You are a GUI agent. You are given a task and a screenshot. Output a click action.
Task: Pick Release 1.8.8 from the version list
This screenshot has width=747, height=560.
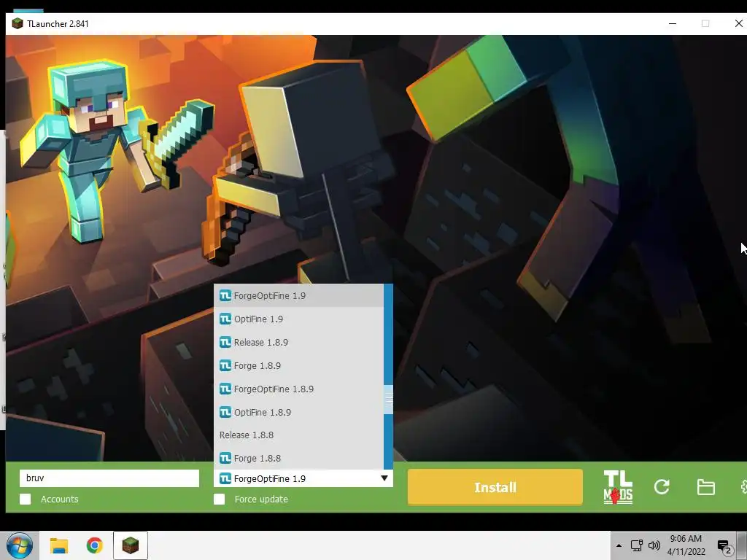pyautogui.click(x=298, y=435)
